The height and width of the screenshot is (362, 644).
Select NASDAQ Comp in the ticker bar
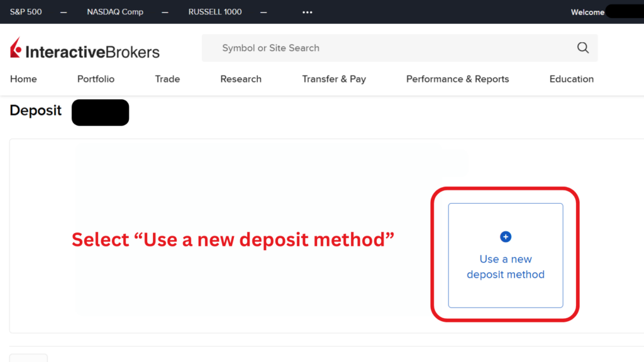(115, 11)
